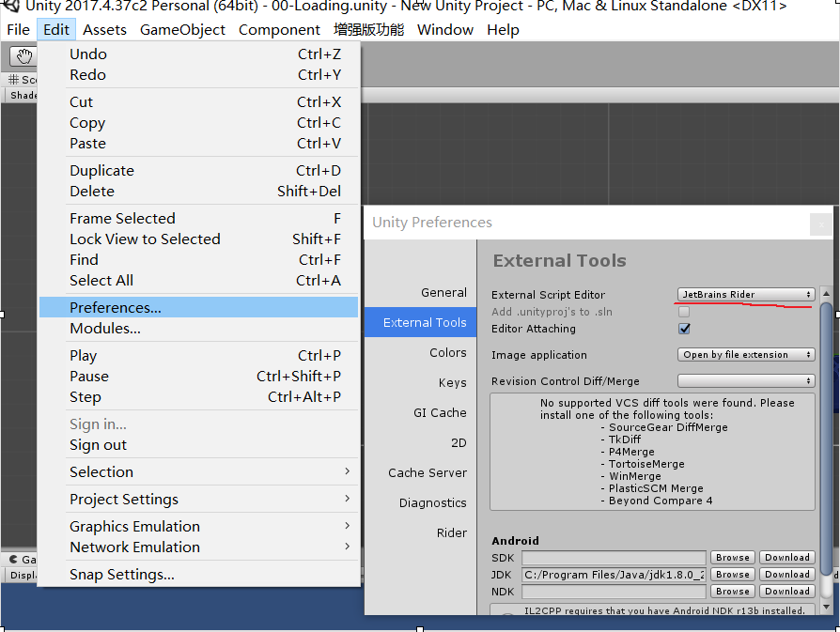Choose Sign out menu entry
This screenshot has height=632, width=840.
point(198,445)
